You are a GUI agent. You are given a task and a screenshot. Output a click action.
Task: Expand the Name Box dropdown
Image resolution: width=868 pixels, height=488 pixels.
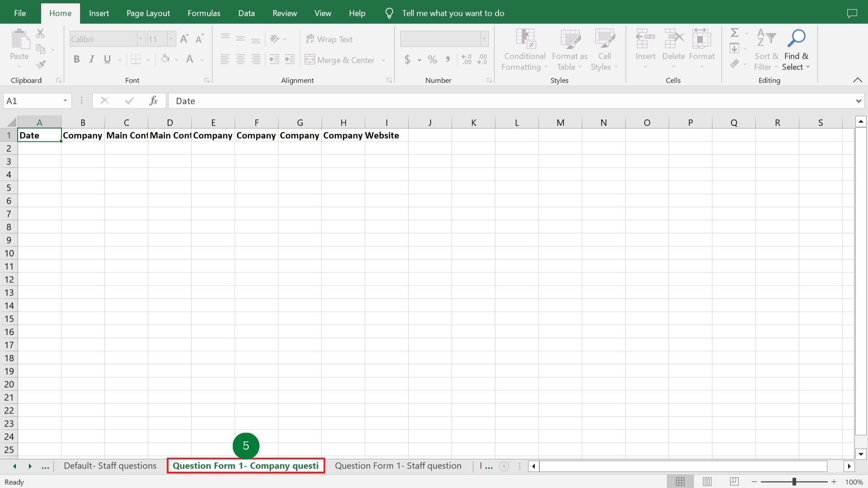click(65, 101)
